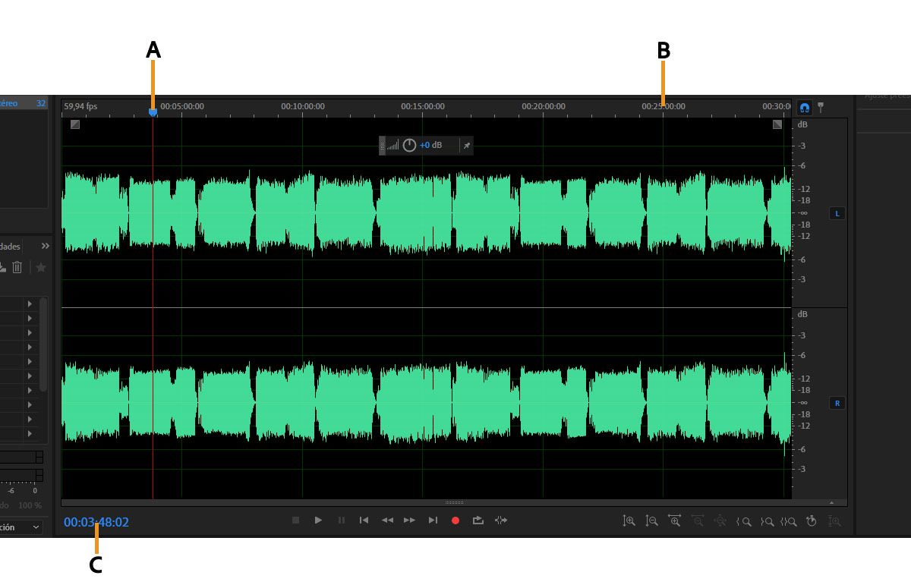911x588 pixels.
Task: Click the left panel vertical scrollbar
Action: coord(44,344)
